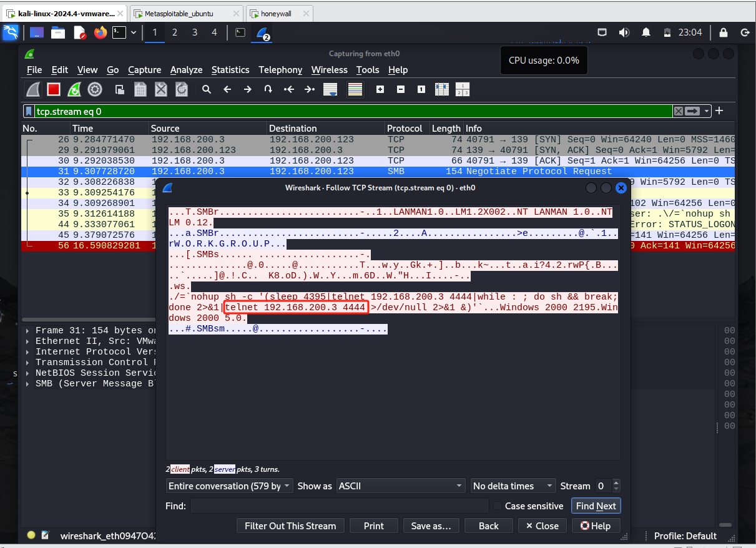756x548 pixels.
Task: Save this capture file toolbar icon
Action: (140, 89)
